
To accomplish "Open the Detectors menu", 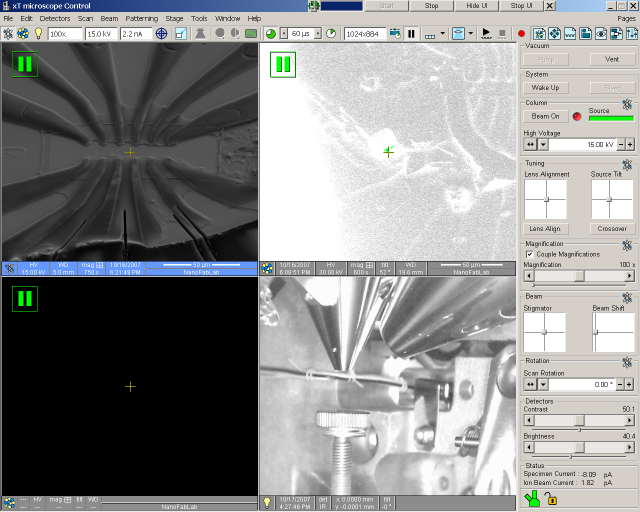I will tap(54, 18).
